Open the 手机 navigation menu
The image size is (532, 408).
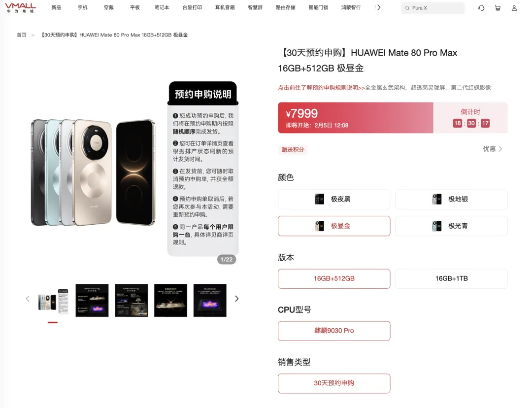point(82,7)
